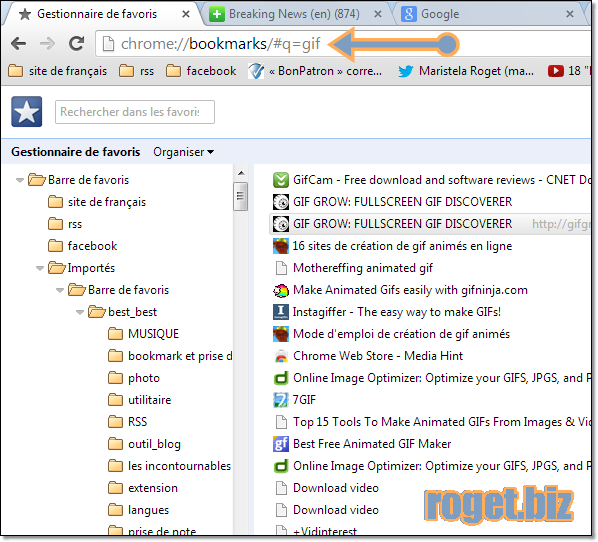Select the RSS folder under best_best

click(x=127, y=422)
